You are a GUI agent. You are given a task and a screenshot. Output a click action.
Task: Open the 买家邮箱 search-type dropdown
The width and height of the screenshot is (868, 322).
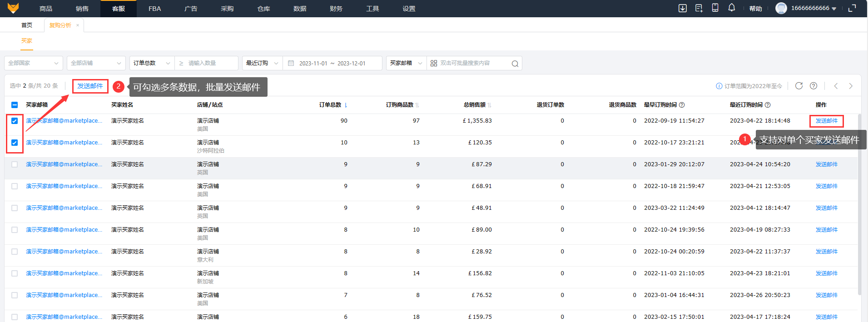[x=406, y=63]
